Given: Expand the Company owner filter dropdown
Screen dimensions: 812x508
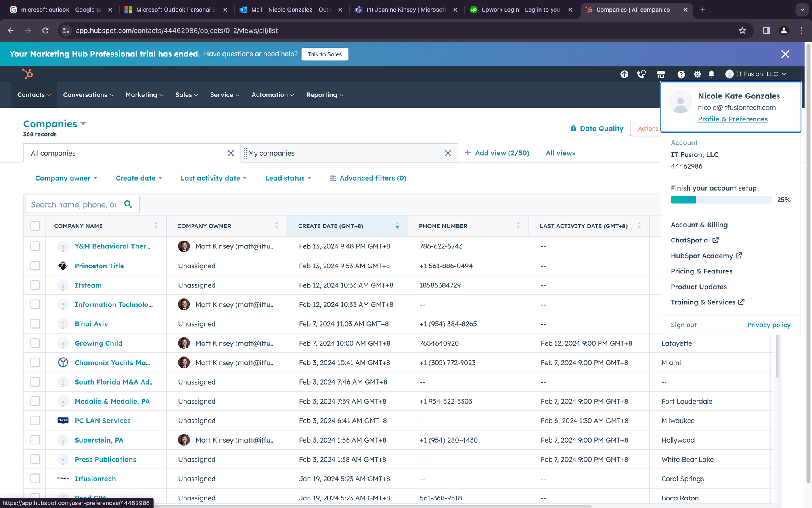Looking at the screenshot, I should click(66, 178).
